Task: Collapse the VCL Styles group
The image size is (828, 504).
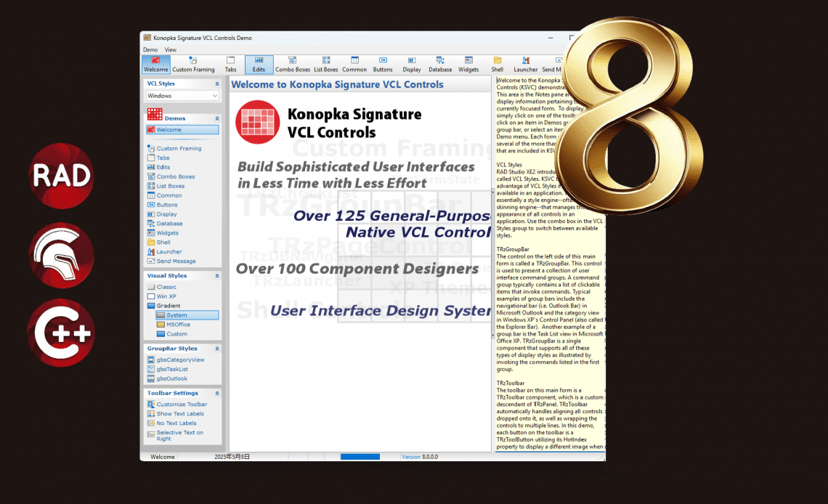Action: (x=217, y=84)
